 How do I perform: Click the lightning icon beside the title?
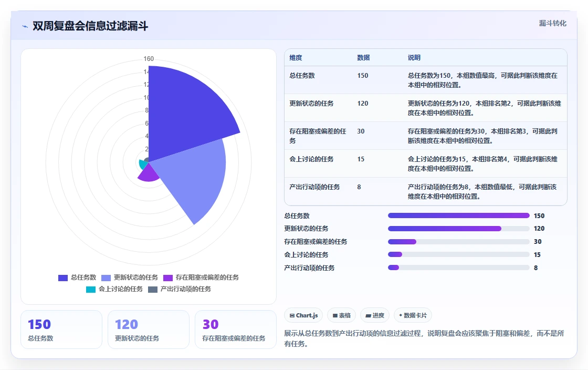tap(25, 26)
